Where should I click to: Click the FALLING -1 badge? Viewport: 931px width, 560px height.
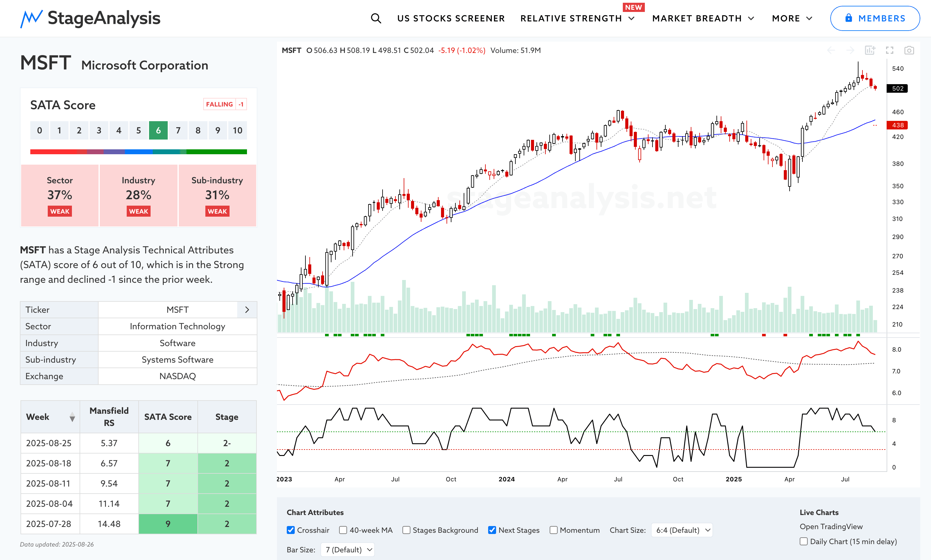[x=225, y=104]
